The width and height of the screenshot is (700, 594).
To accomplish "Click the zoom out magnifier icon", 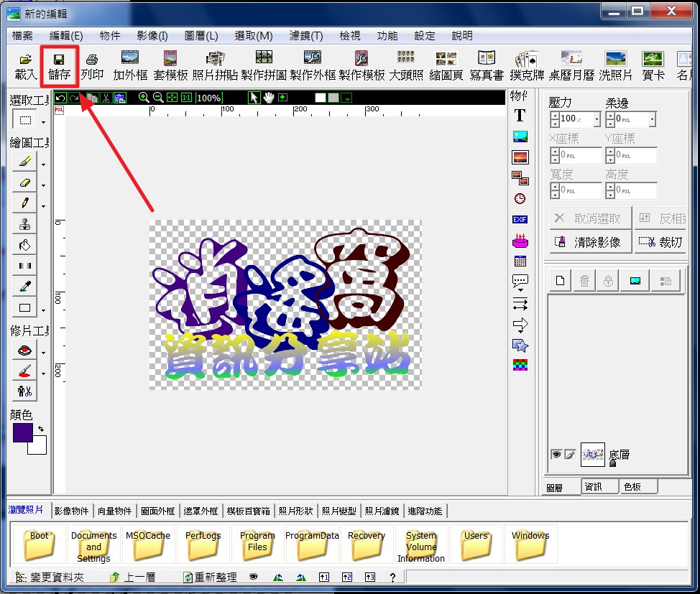I will pos(158,98).
